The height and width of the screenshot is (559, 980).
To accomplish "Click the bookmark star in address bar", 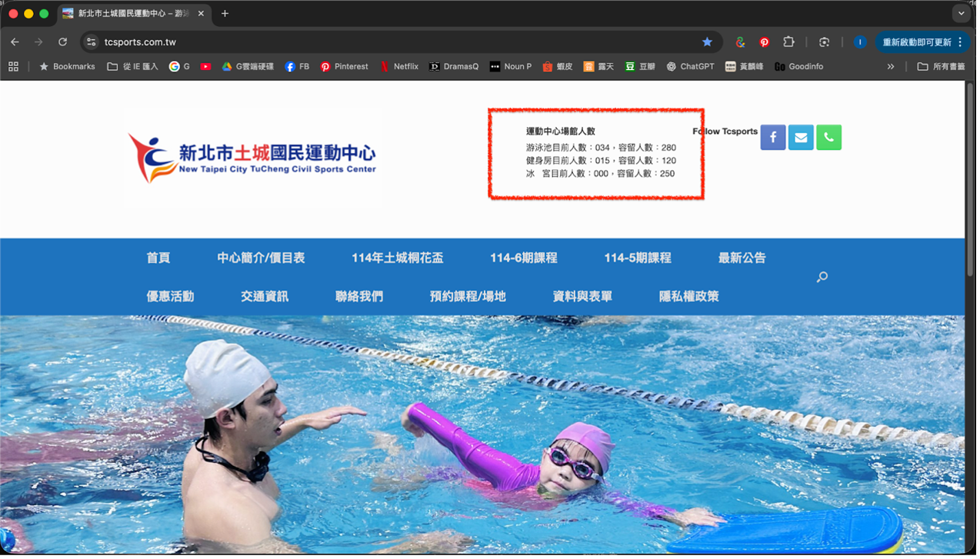I will point(707,42).
